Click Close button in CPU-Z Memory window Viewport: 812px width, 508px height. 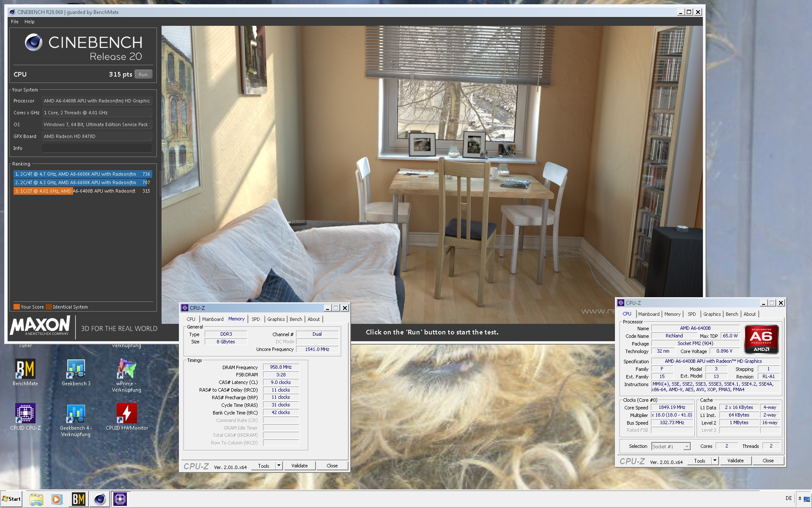332,466
